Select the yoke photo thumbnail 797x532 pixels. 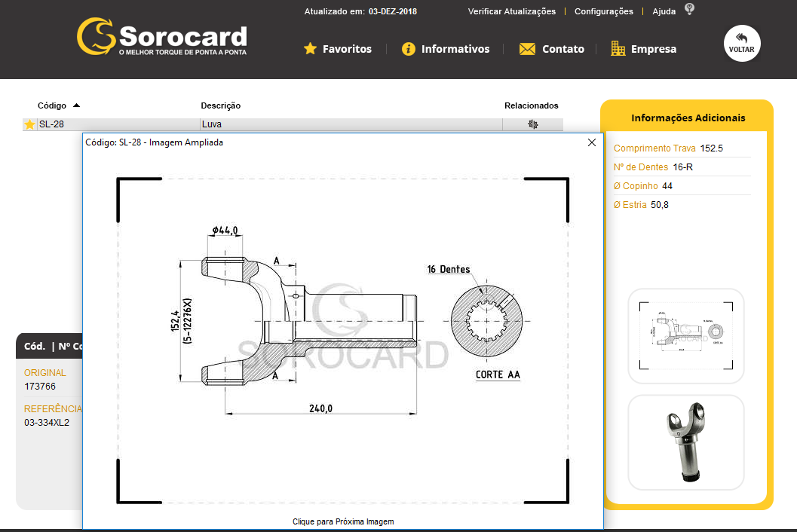pos(685,442)
